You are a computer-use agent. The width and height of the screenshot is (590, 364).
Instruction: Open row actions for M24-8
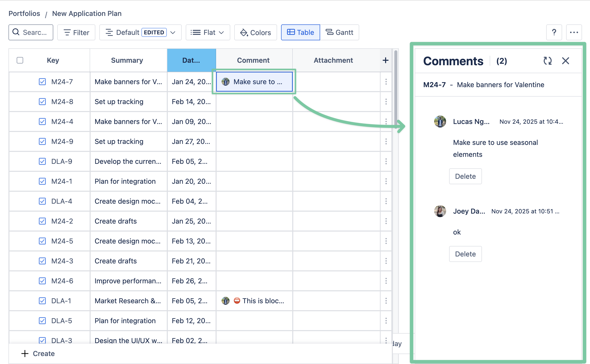click(386, 102)
